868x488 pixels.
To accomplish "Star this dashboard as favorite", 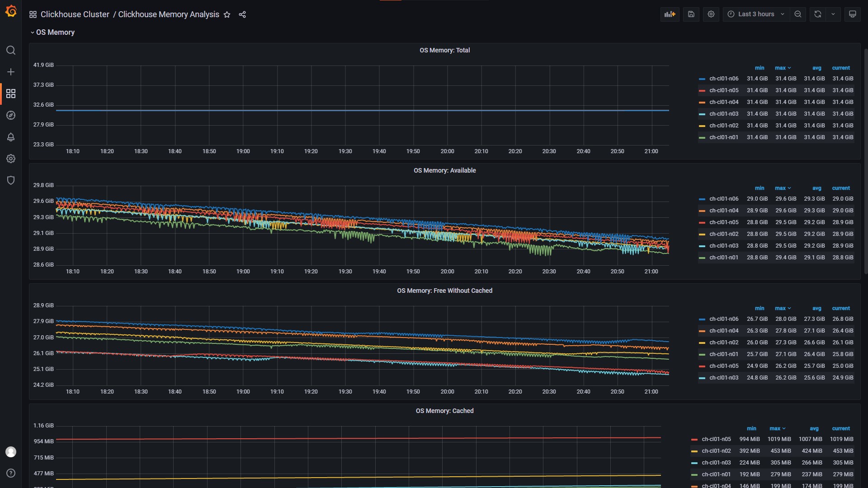I will pos(227,14).
